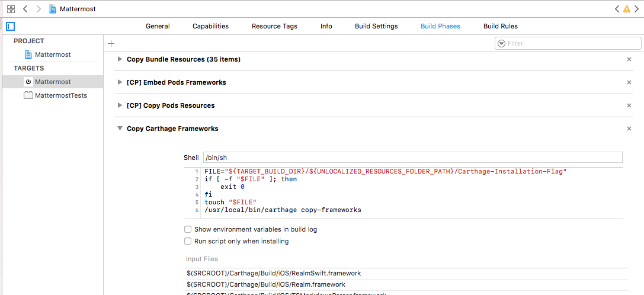This screenshot has height=295, width=644.
Task: Select the MattermostTests target
Action: (x=60, y=95)
